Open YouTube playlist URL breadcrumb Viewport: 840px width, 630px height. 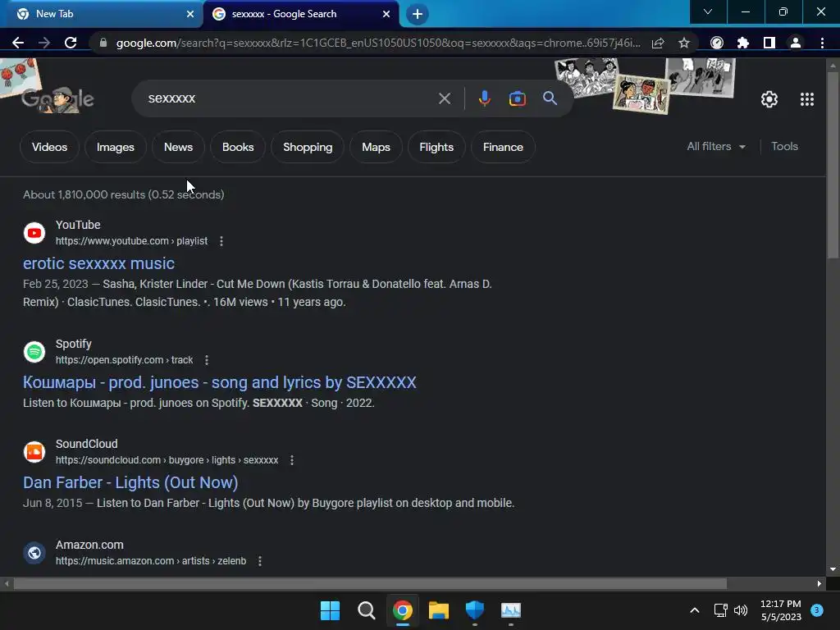coord(131,241)
